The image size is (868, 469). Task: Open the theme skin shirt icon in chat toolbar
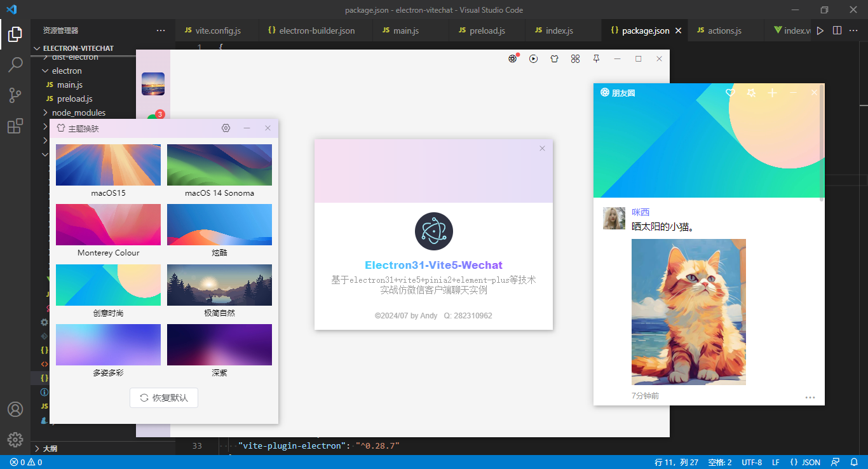click(555, 58)
